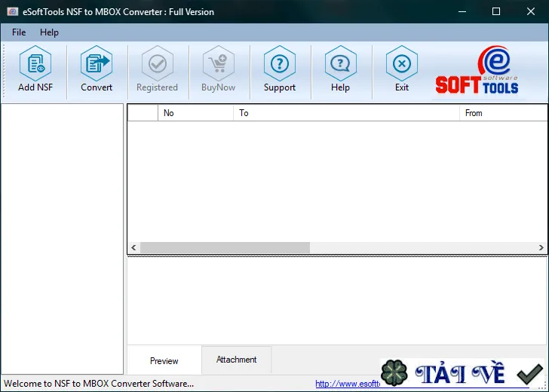Start conversion with the Convert icon

tap(97, 63)
